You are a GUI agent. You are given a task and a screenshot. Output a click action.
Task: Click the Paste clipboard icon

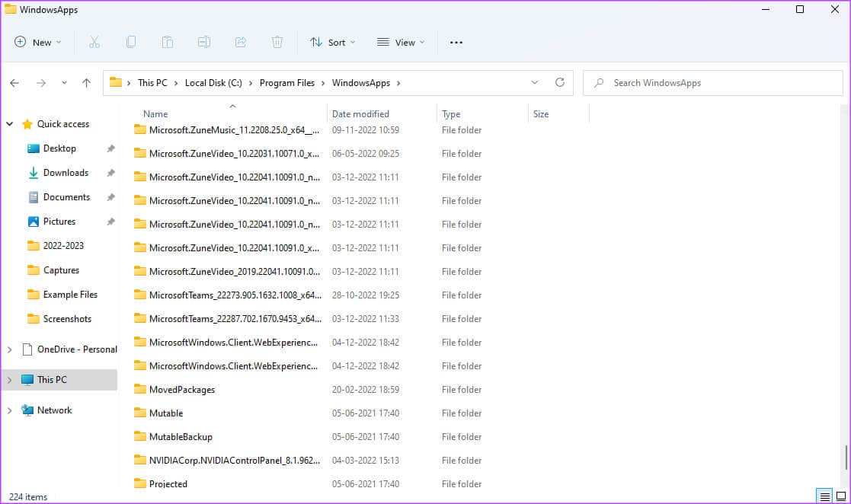pyautogui.click(x=167, y=43)
